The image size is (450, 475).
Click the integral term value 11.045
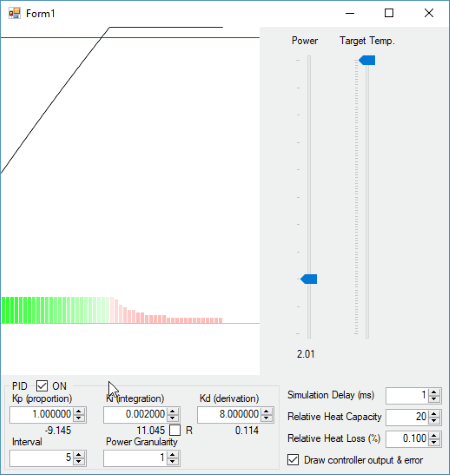tap(151, 430)
